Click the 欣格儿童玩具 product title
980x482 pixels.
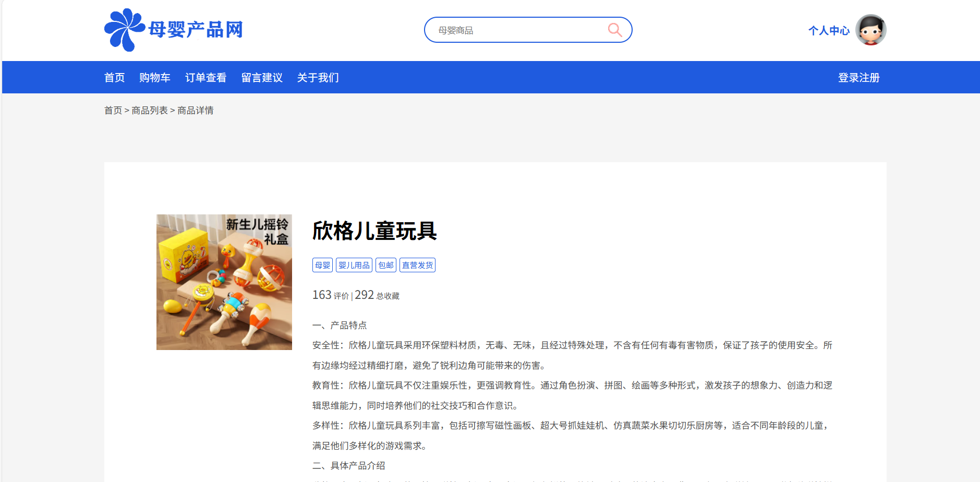coord(374,231)
